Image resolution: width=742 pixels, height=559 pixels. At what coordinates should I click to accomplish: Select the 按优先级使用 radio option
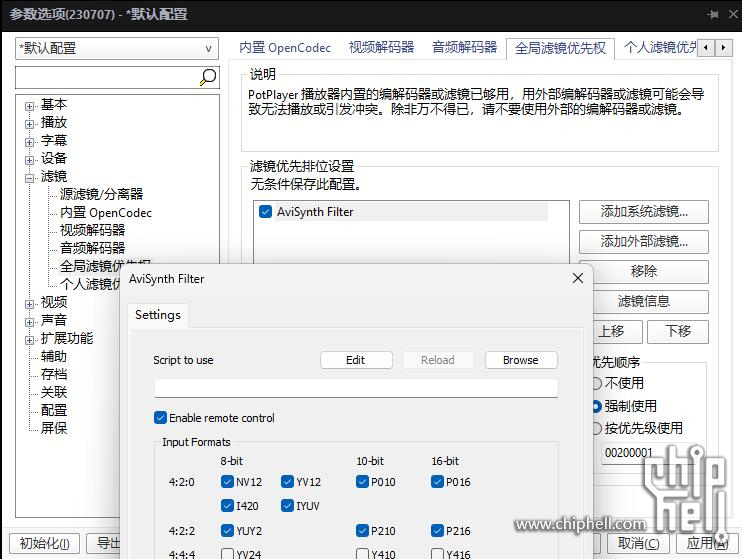597,428
